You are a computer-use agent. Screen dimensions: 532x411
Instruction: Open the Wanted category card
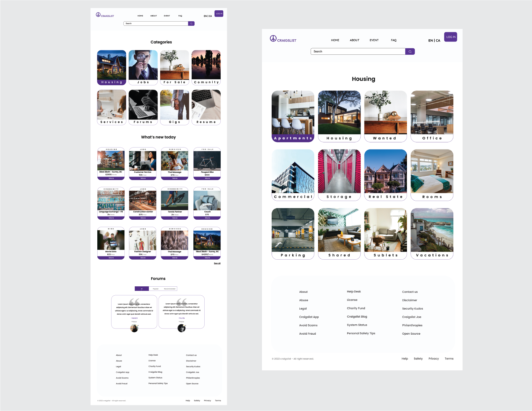(386, 116)
